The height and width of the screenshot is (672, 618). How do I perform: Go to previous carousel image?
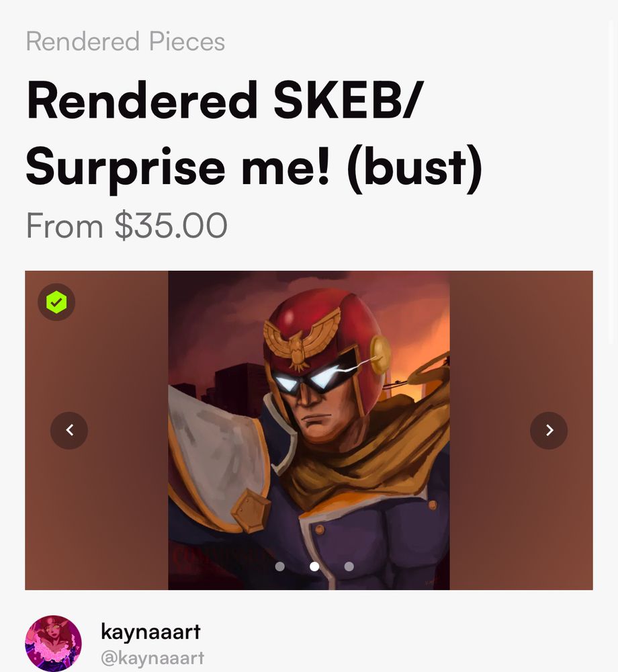(69, 430)
